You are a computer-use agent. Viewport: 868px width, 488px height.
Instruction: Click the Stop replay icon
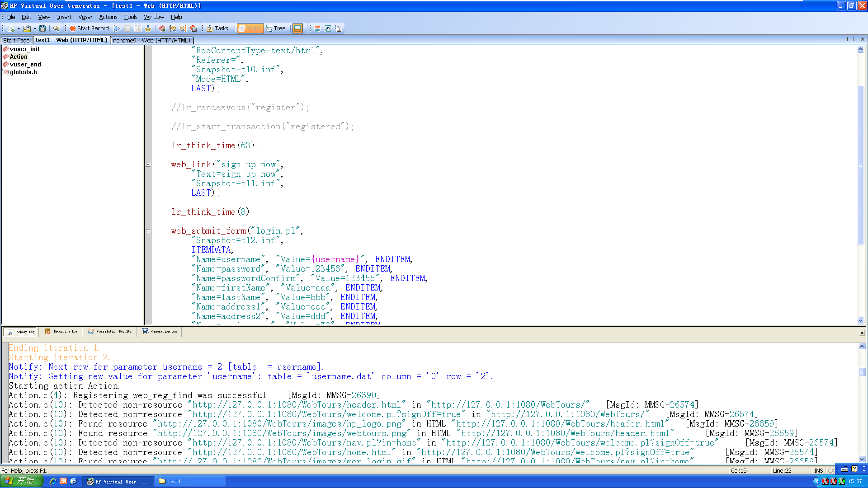point(127,28)
